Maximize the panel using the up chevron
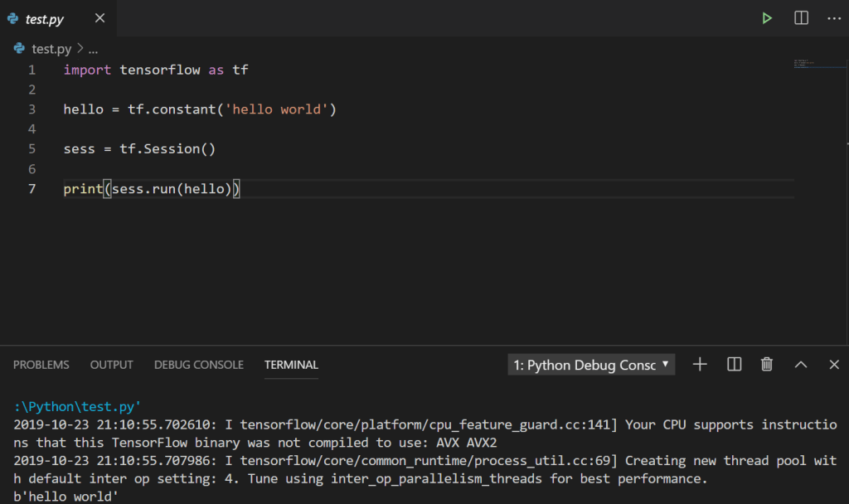The image size is (849, 504). click(x=801, y=365)
